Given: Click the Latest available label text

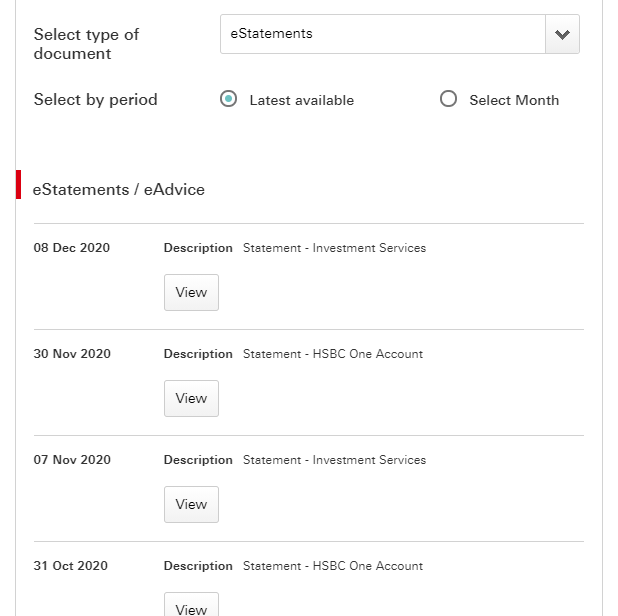Looking at the screenshot, I should 302,100.
